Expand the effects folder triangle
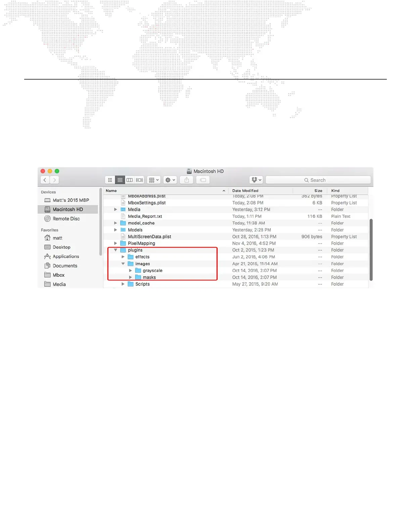Viewport: 411px width, 532px height. click(x=123, y=257)
